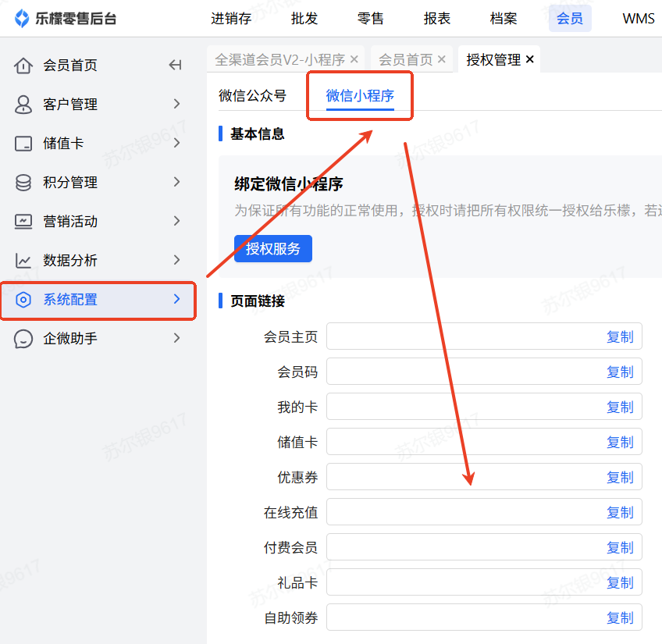662x644 pixels.
Task: Open 企微助手 in the sidebar
Action: (x=70, y=338)
